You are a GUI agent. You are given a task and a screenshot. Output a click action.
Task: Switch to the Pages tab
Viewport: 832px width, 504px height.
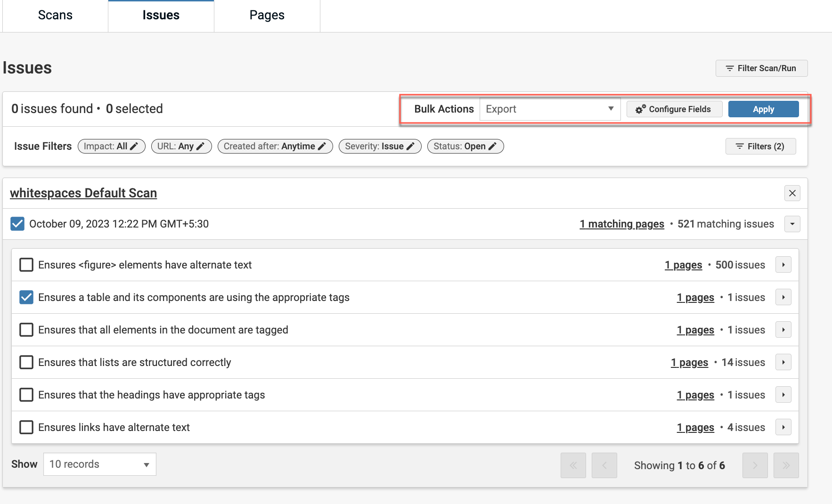coord(267,16)
